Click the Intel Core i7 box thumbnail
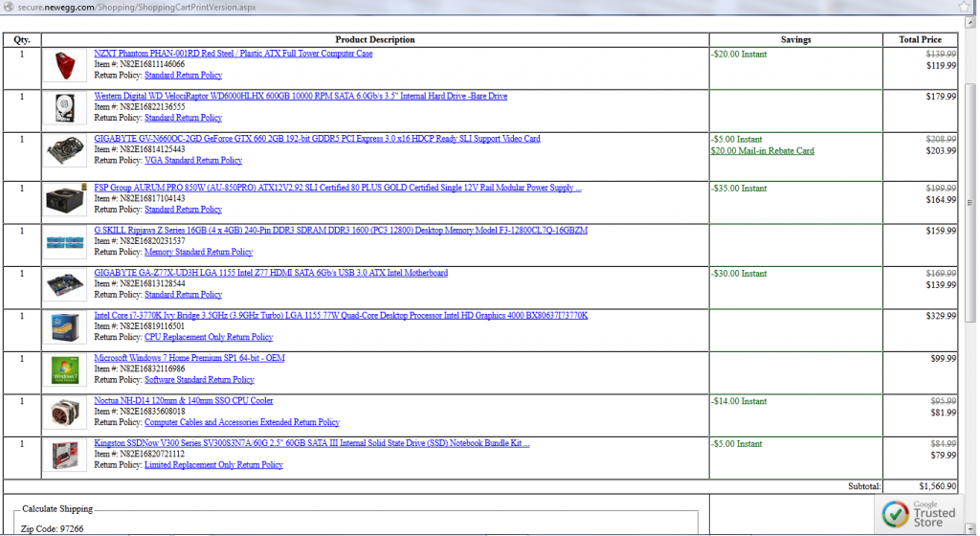 point(65,328)
